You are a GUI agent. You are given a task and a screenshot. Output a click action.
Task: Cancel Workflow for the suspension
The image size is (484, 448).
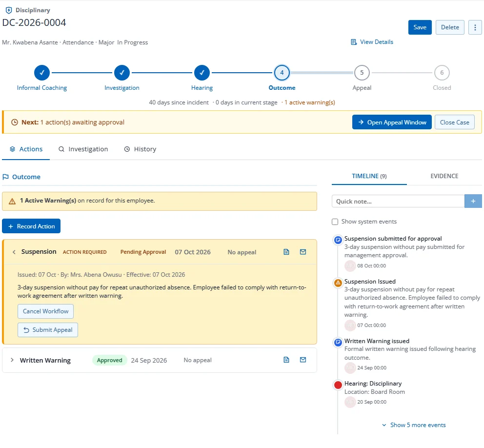(x=46, y=311)
